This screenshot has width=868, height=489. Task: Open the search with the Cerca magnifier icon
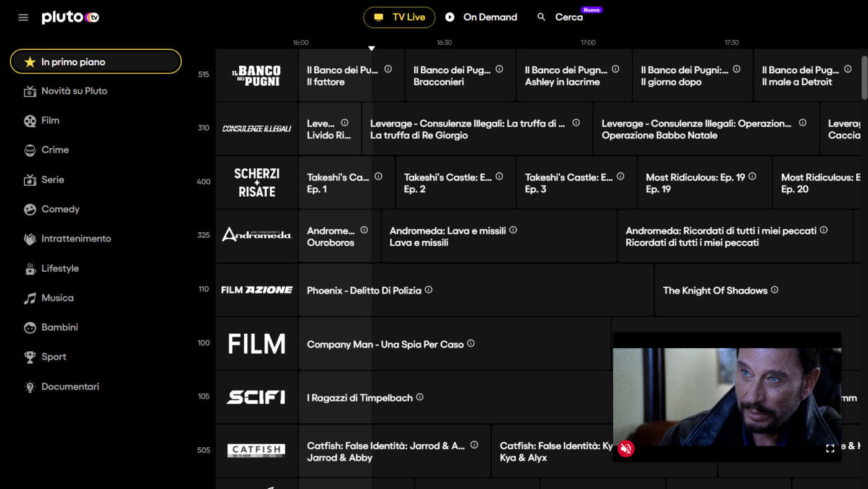pyautogui.click(x=540, y=17)
